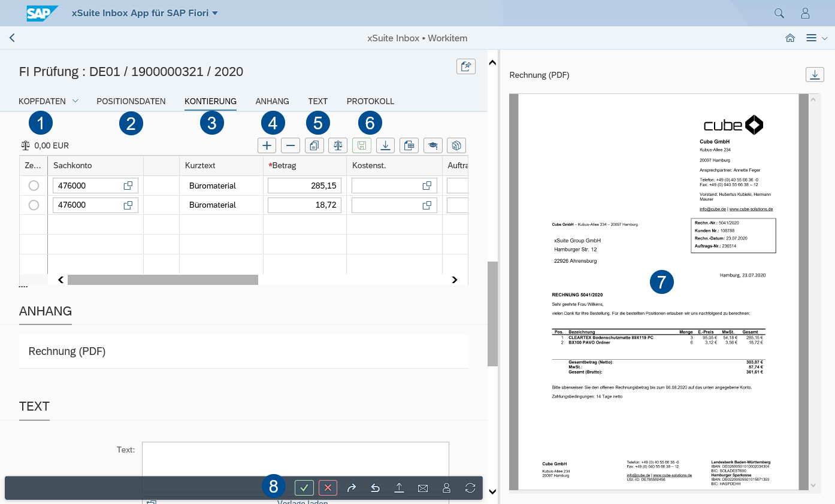Download the Rechnung PDF document
835x504 pixels.
coord(815,74)
